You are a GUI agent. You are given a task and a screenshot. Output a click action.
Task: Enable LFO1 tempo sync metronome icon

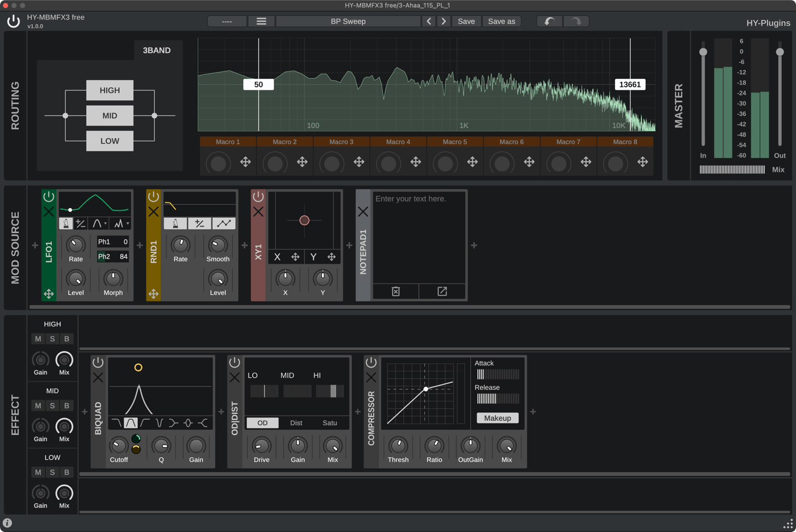66,223
